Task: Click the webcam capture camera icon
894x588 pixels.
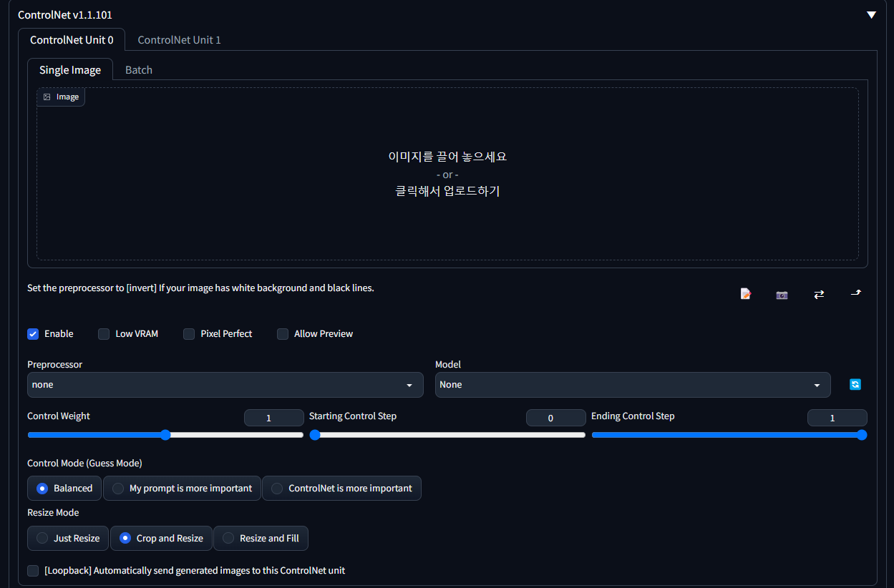Action: [x=782, y=294]
